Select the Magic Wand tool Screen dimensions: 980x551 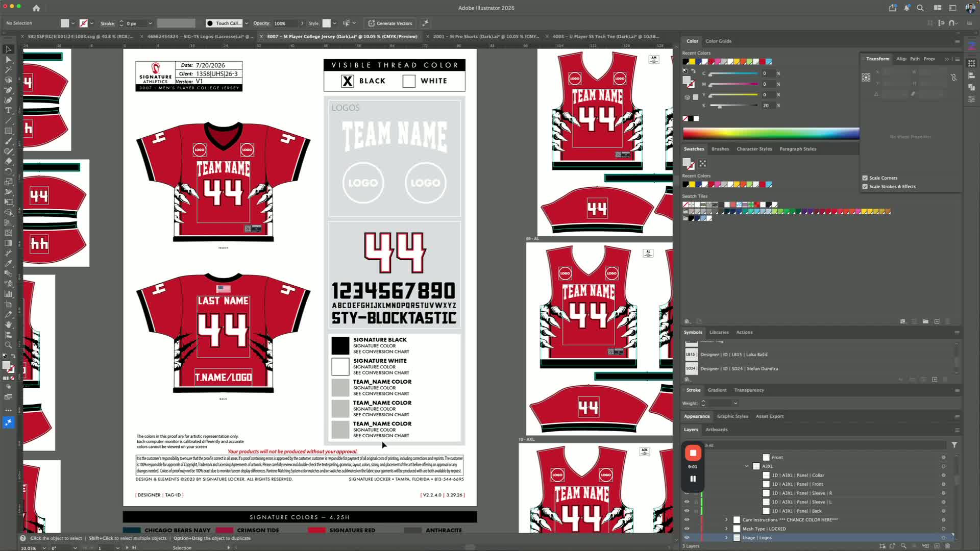click(8, 70)
